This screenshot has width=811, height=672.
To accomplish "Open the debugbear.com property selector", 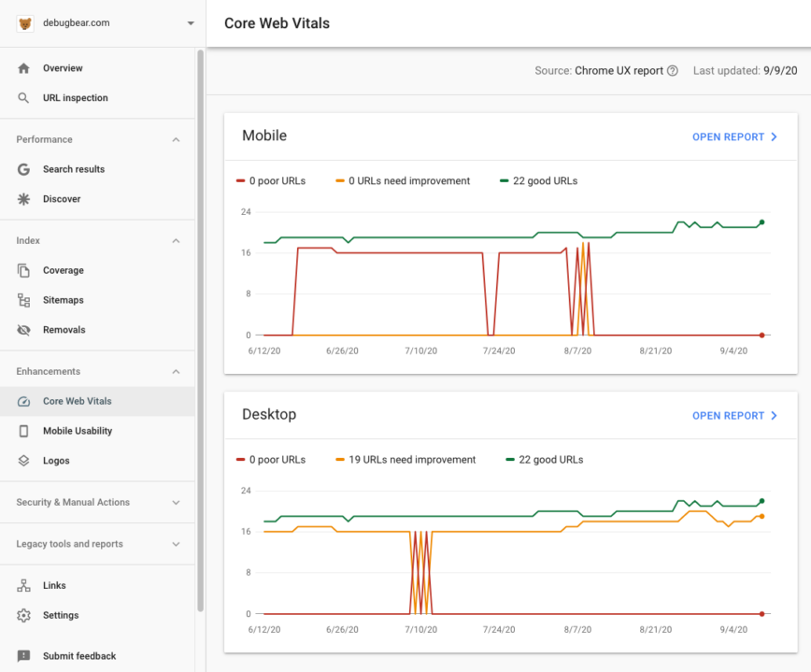I will (103, 22).
